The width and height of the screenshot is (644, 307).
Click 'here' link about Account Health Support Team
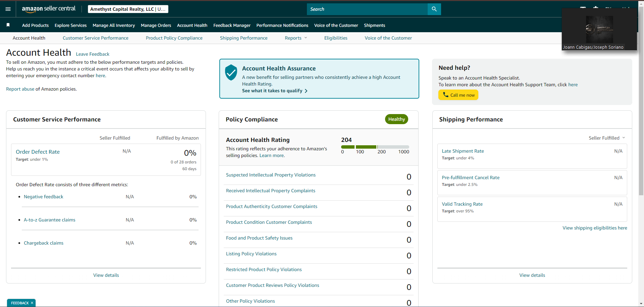[x=573, y=85]
